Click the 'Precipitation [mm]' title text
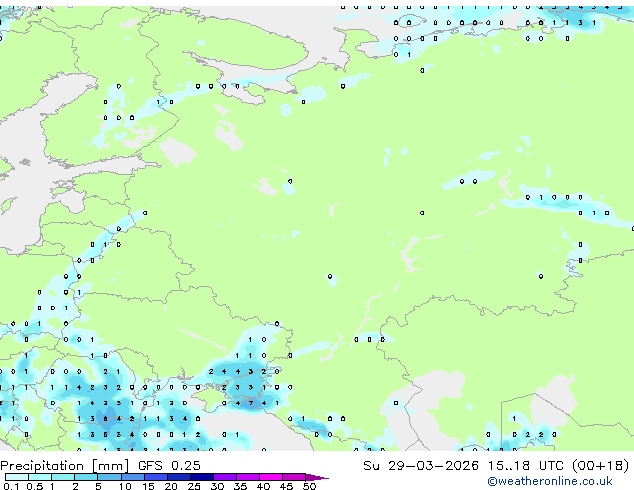634x490 pixels. (64, 466)
